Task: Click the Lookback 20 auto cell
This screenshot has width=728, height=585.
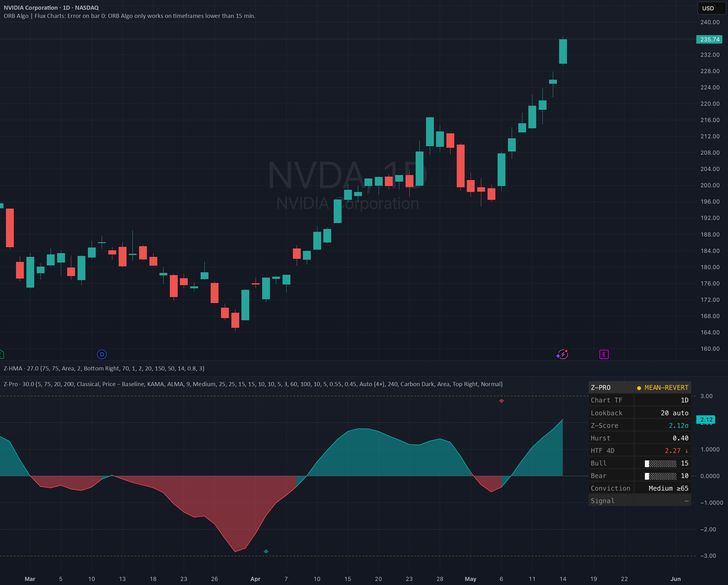Action: [662, 413]
